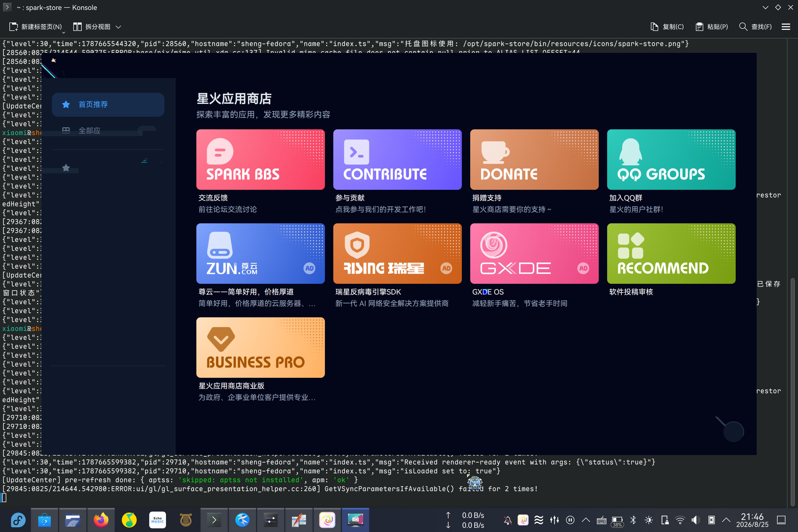
Task: Open Echo Music from the taskbar
Action: tap(157, 520)
